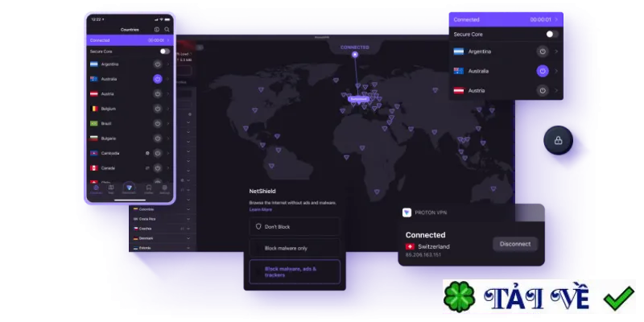Expand the Estonia row in desktop sidebar

[x=188, y=248]
